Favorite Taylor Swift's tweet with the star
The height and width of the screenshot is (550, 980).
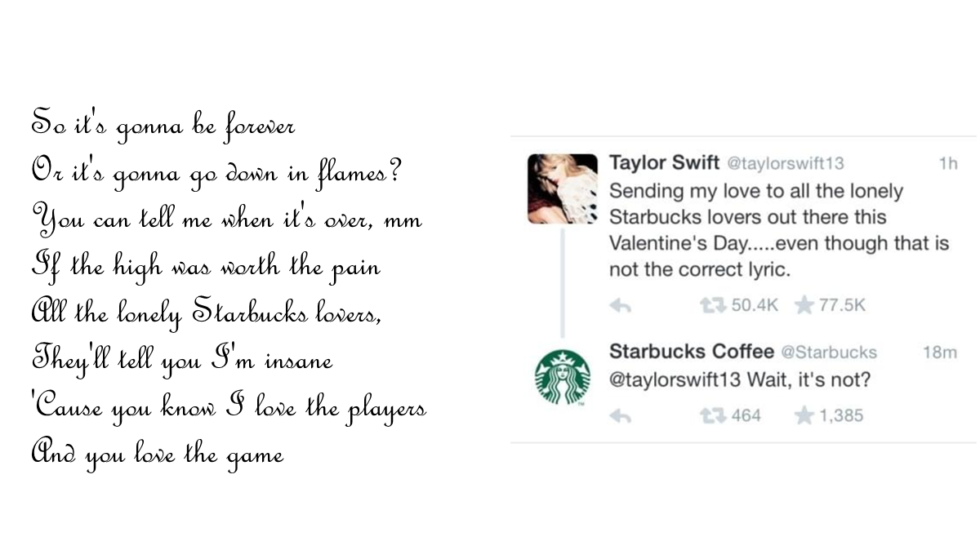(x=804, y=305)
